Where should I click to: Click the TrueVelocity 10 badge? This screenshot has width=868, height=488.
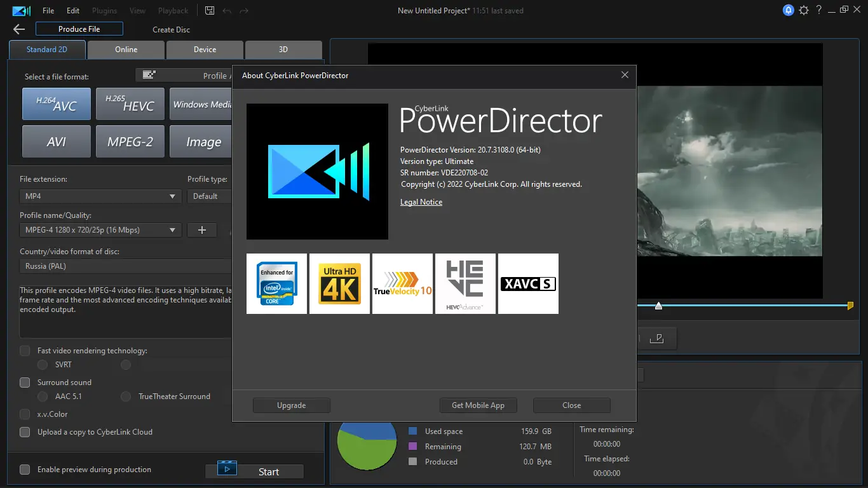pyautogui.click(x=402, y=283)
